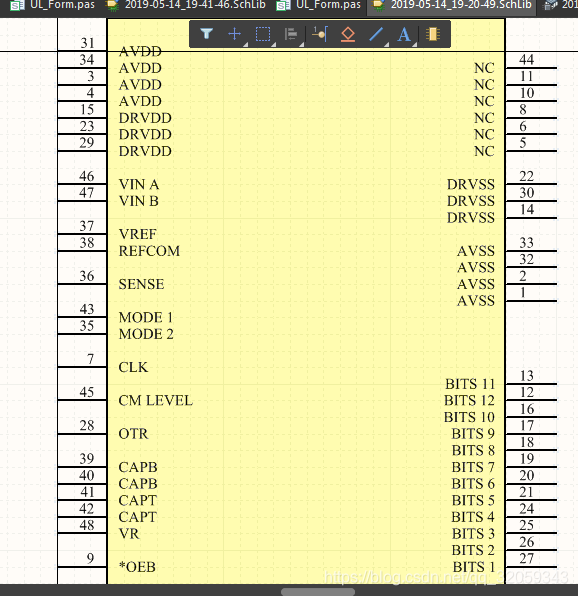Click pin number 37
The height and width of the screenshot is (596, 578).
(87, 226)
